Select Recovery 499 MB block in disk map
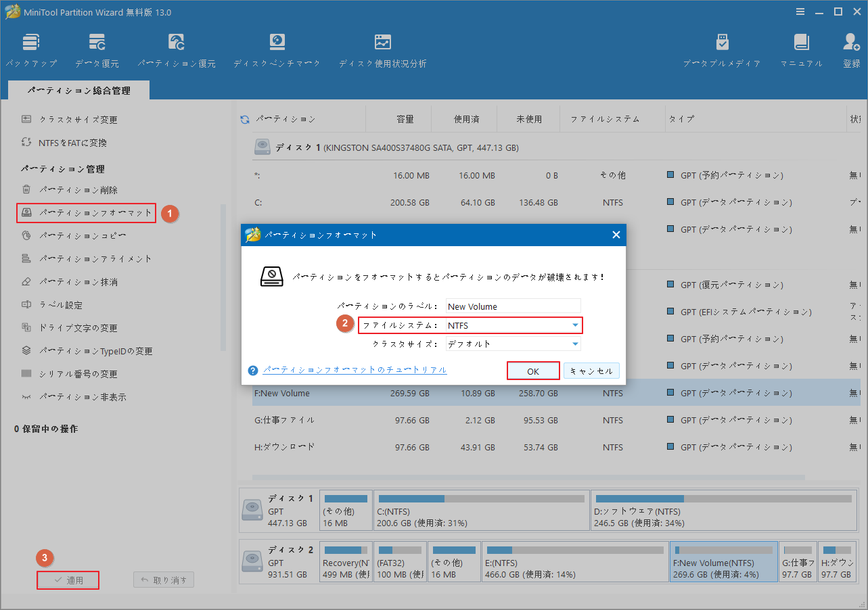868x610 pixels. [346, 562]
